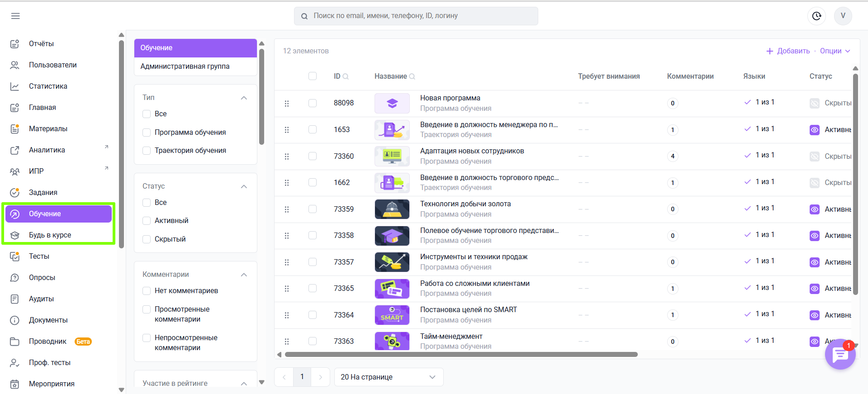Image resolution: width=868 pixels, height=394 pixels.
Task: Open Пользователи in the sidebar
Action: click(x=52, y=65)
